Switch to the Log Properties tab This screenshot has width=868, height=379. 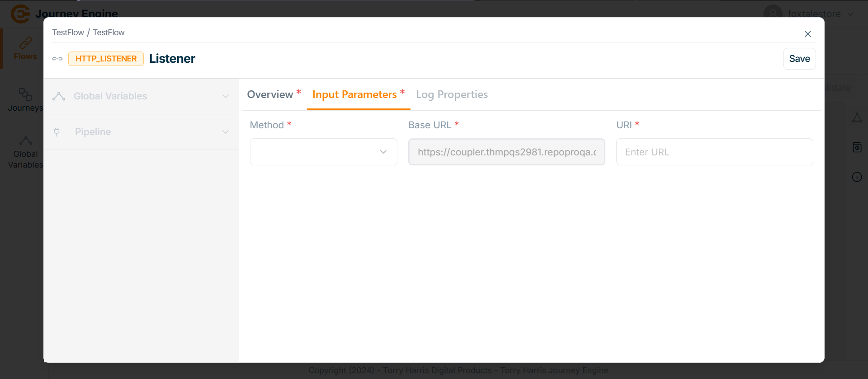tap(452, 94)
